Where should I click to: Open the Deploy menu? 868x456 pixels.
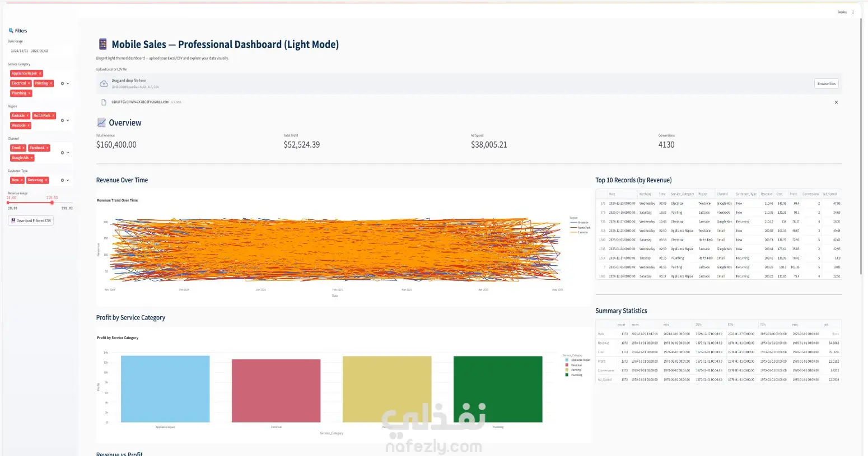(842, 12)
